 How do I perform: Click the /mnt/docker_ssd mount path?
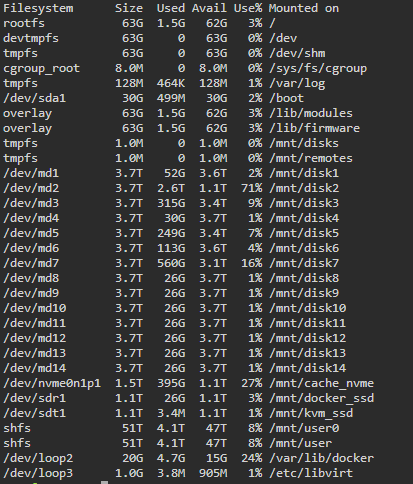click(321, 398)
